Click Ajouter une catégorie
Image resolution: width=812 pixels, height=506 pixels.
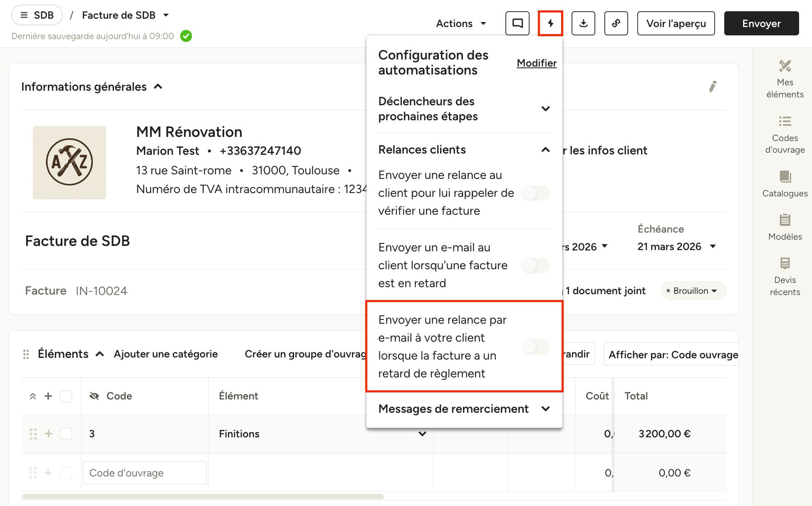click(166, 354)
